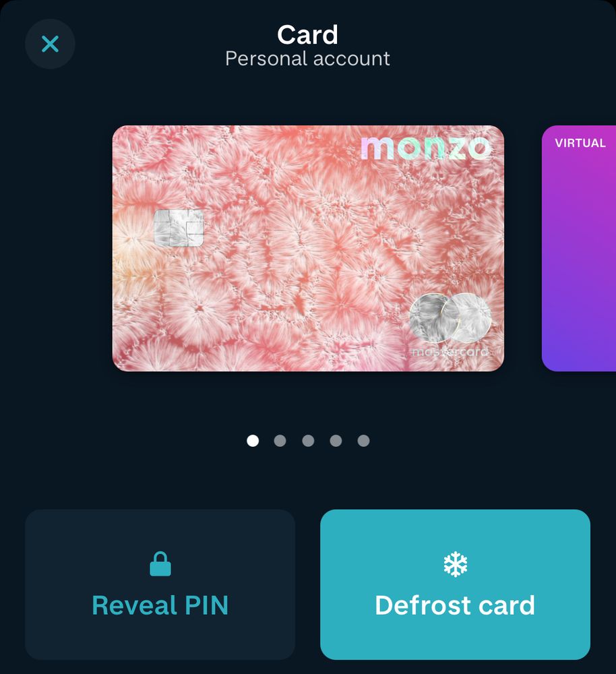Select the first page indicator dot
Screen dimensions: 616x674
click(x=253, y=441)
